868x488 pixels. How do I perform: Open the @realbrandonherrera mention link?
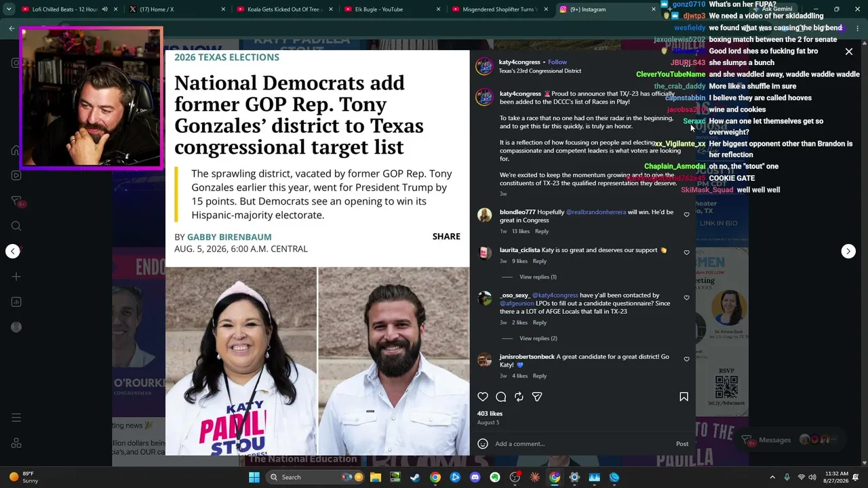coord(596,212)
